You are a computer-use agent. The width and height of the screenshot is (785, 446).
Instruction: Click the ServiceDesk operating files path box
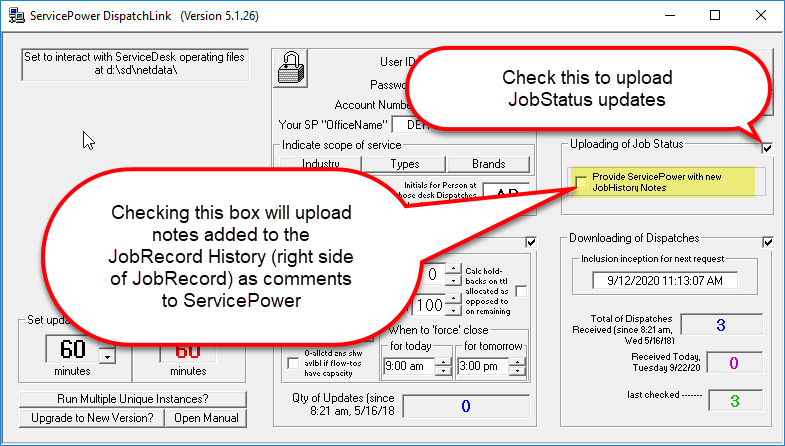click(135, 64)
